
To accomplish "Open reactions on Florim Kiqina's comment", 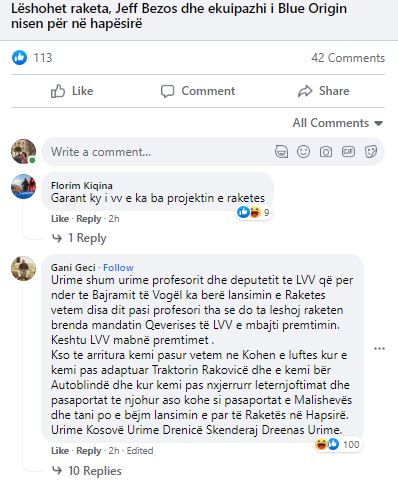I will point(254,212).
